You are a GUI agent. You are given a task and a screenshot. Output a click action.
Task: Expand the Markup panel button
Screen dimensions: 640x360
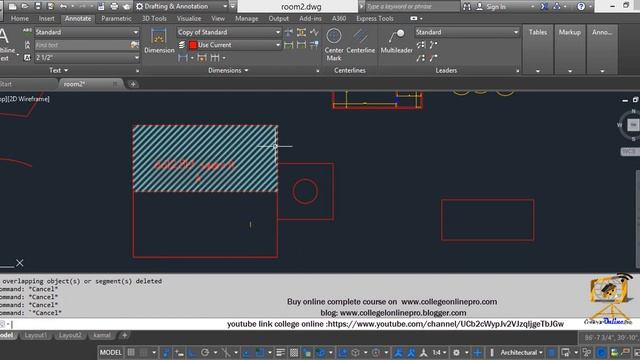569,49
